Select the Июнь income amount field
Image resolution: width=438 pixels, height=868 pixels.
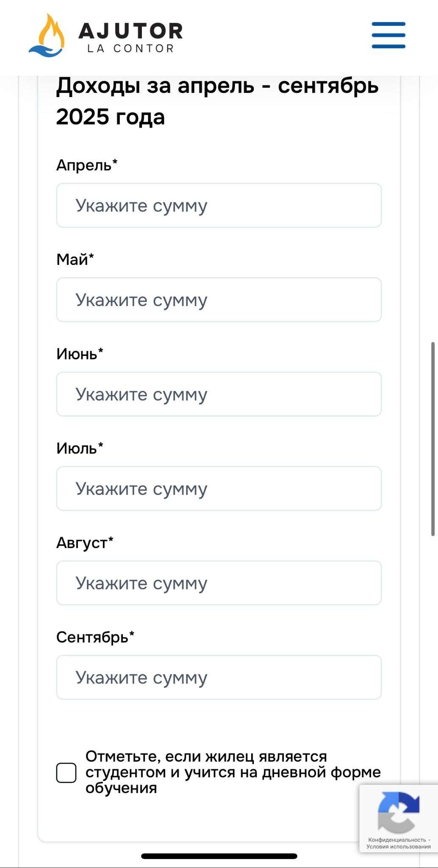219,395
